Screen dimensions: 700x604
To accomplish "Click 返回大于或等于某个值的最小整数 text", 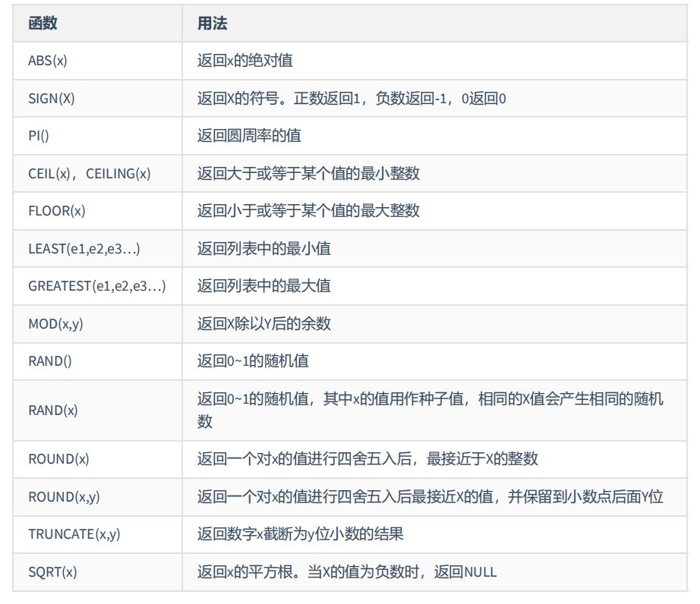I will pyautogui.click(x=308, y=174).
